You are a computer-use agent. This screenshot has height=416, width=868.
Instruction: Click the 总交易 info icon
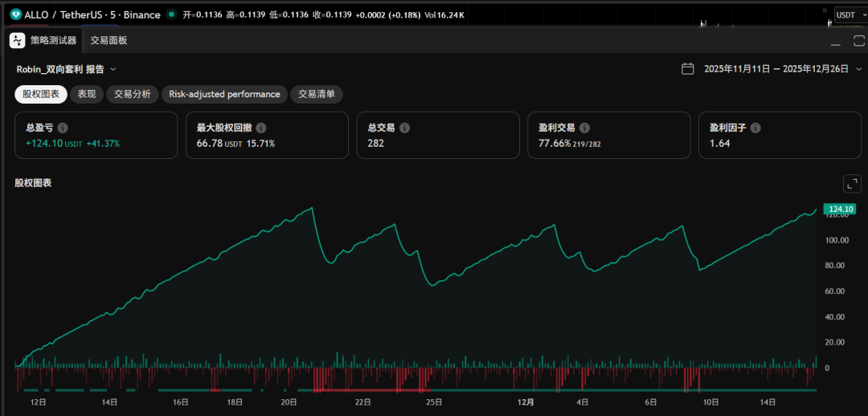(404, 128)
